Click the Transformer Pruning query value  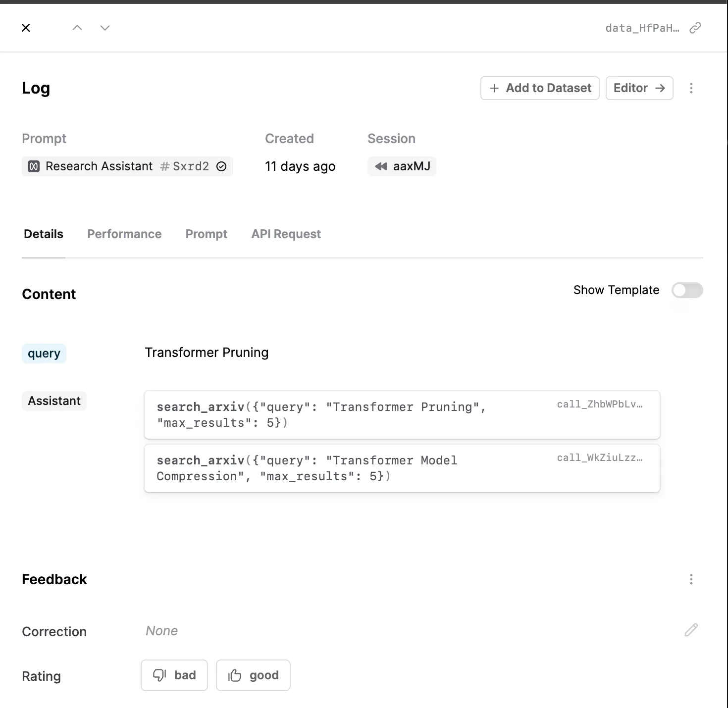tap(207, 353)
